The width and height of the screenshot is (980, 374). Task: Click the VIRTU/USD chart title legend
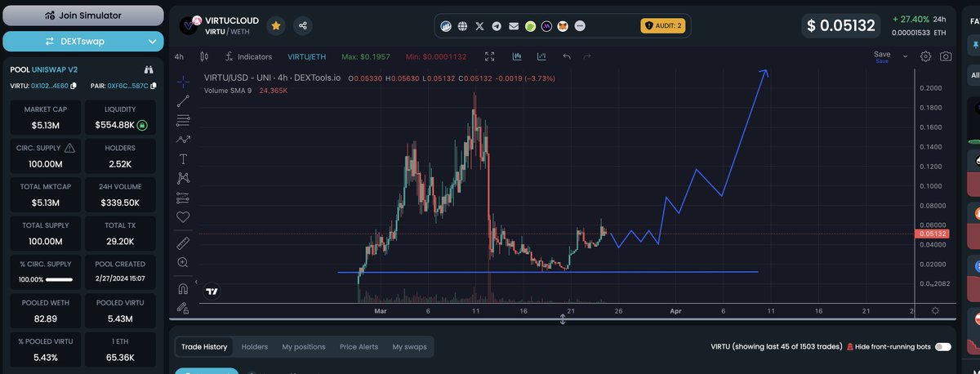click(273, 78)
